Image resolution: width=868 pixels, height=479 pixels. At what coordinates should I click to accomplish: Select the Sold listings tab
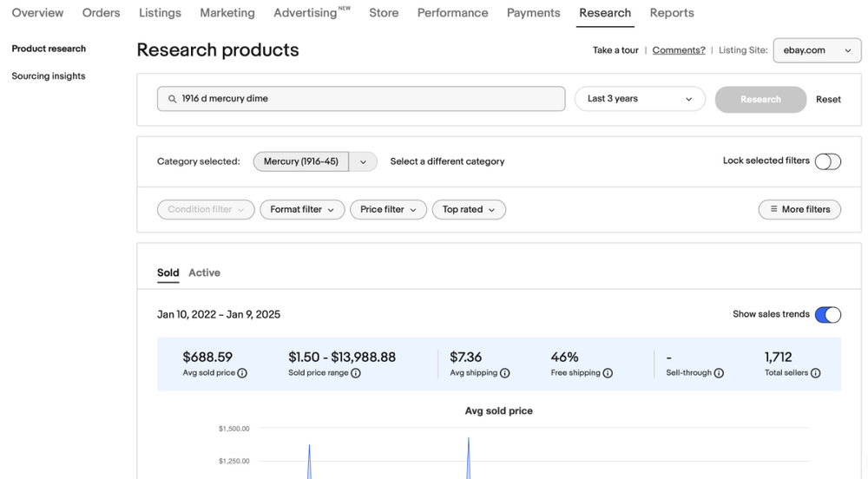168,272
